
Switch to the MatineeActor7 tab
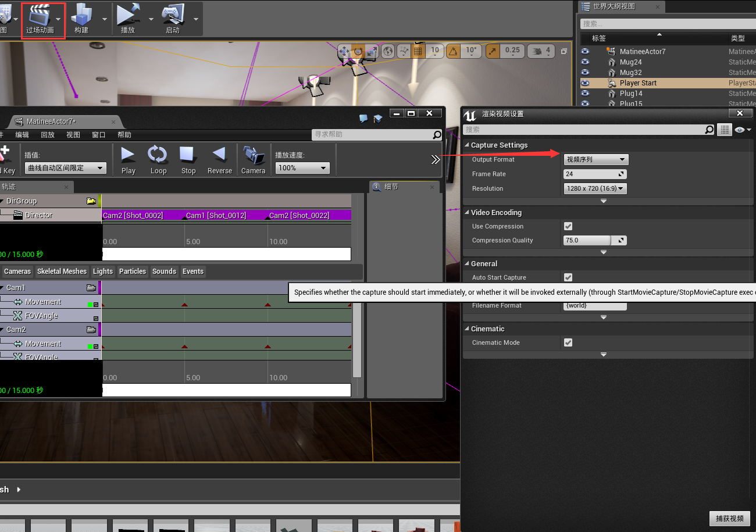click(x=64, y=122)
